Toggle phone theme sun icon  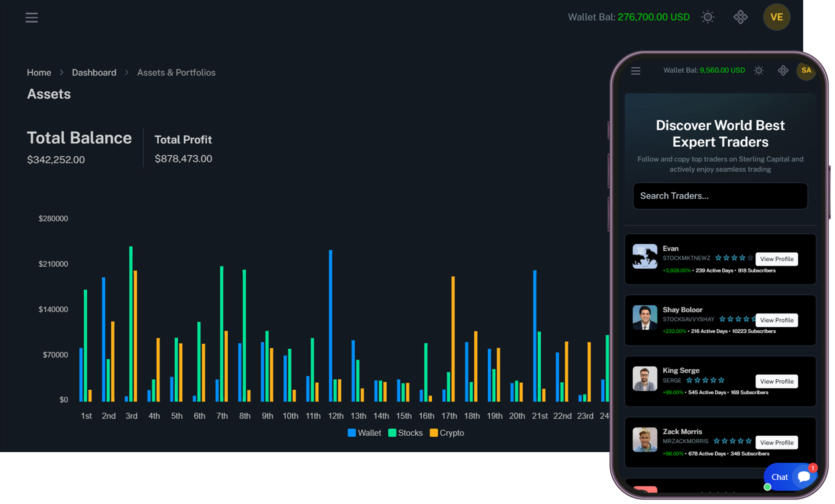pyautogui.click(x=759, y=70)
